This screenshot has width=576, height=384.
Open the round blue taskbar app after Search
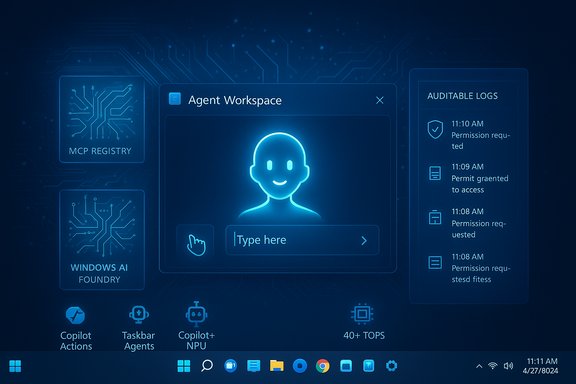click(230, 366)
